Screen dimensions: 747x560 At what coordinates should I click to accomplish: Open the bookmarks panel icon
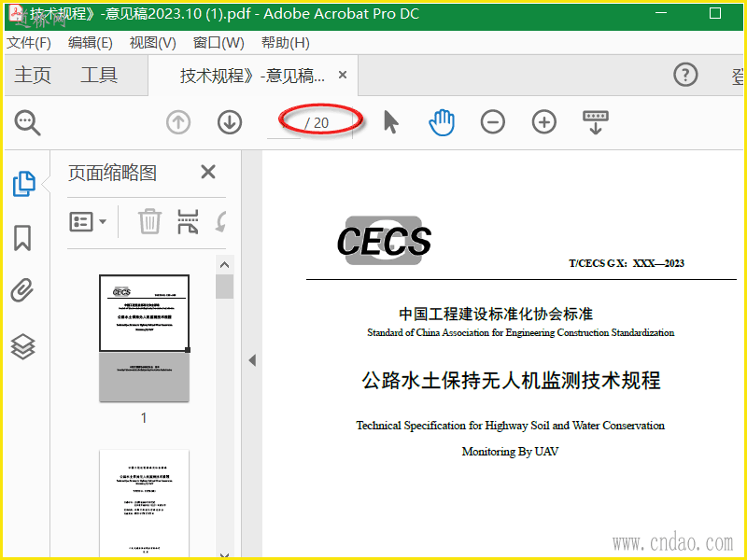pos(22,238)
